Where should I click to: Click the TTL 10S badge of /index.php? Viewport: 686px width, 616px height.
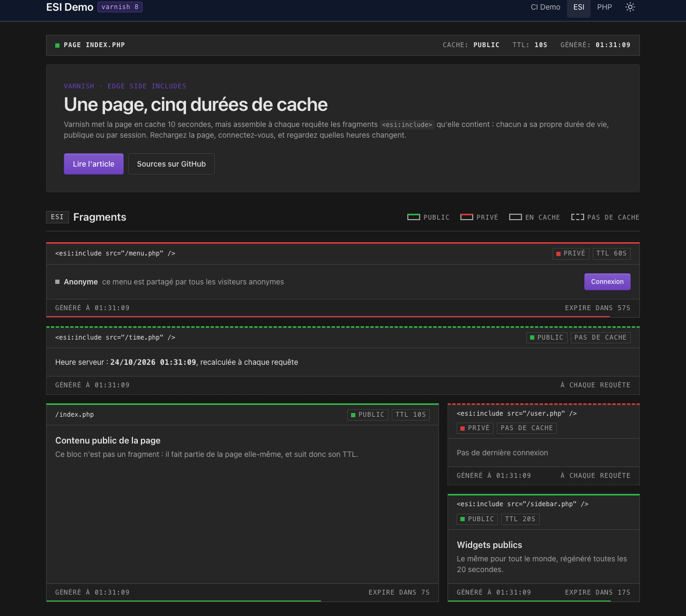pyautogui.click(x=411, y=415)
